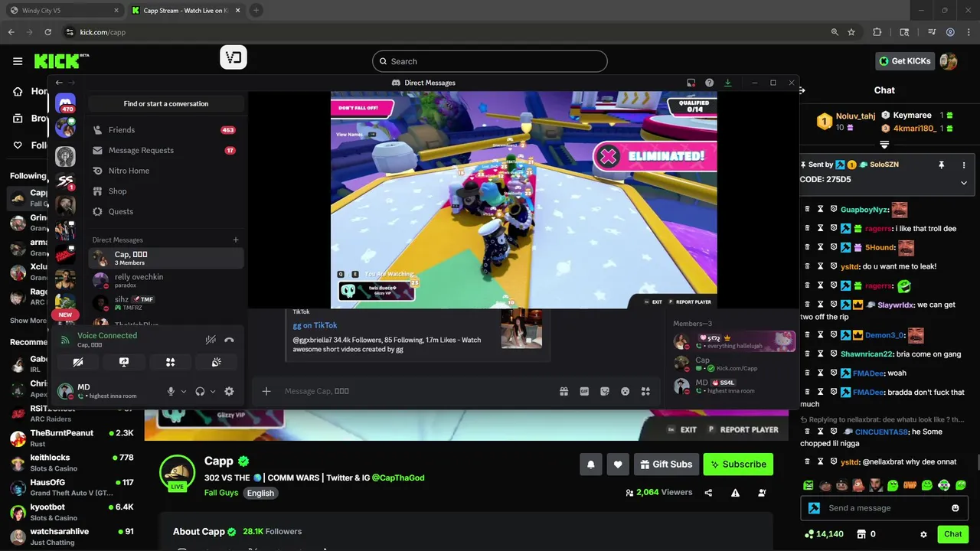Open Discord user settings gear
The image size is (980, 551).
click(229, 391)
